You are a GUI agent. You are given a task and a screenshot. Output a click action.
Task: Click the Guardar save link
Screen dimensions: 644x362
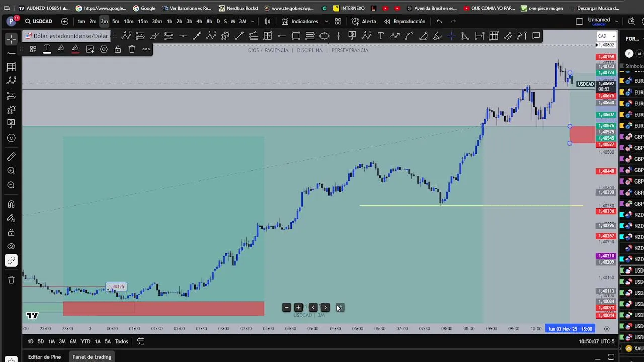click(599, 24)
